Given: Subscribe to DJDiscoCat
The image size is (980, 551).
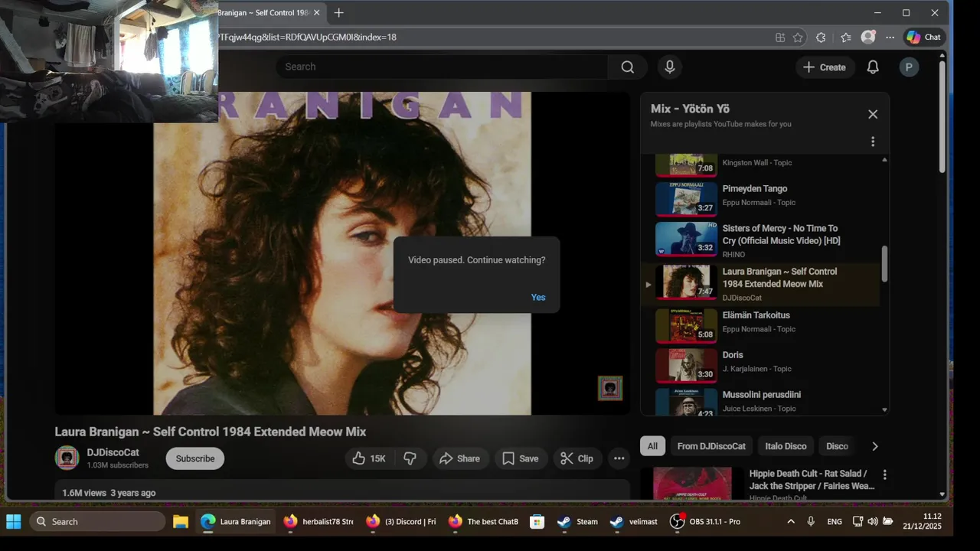Looking at the screenshot, I should pos(195,458).
